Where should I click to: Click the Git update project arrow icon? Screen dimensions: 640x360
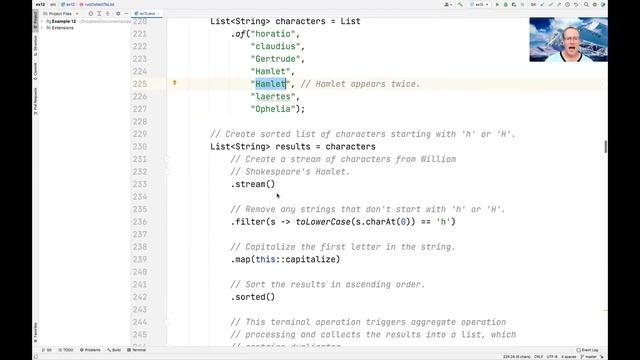(542, 4)
